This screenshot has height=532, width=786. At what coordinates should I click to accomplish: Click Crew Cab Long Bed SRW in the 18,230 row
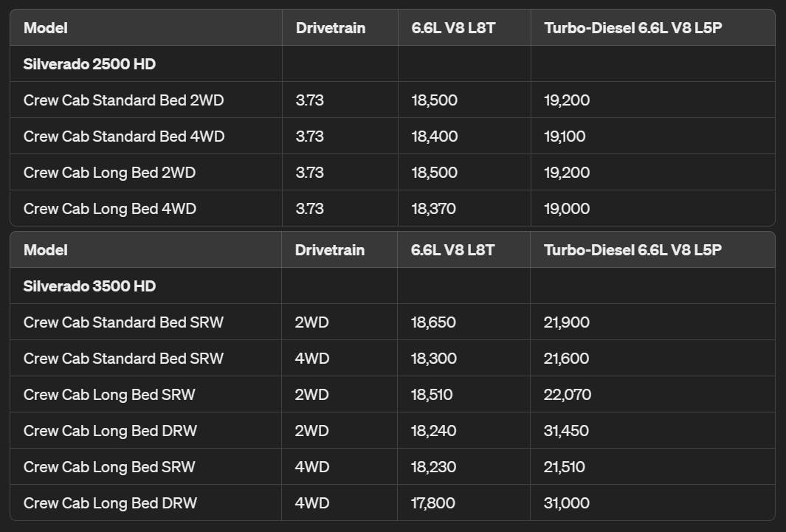point(109,467)
